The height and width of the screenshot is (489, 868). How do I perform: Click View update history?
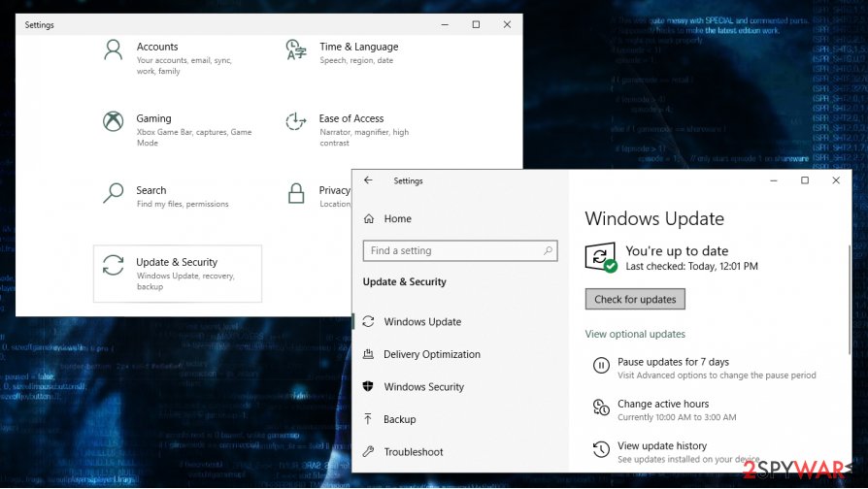(x=662, y=446)
